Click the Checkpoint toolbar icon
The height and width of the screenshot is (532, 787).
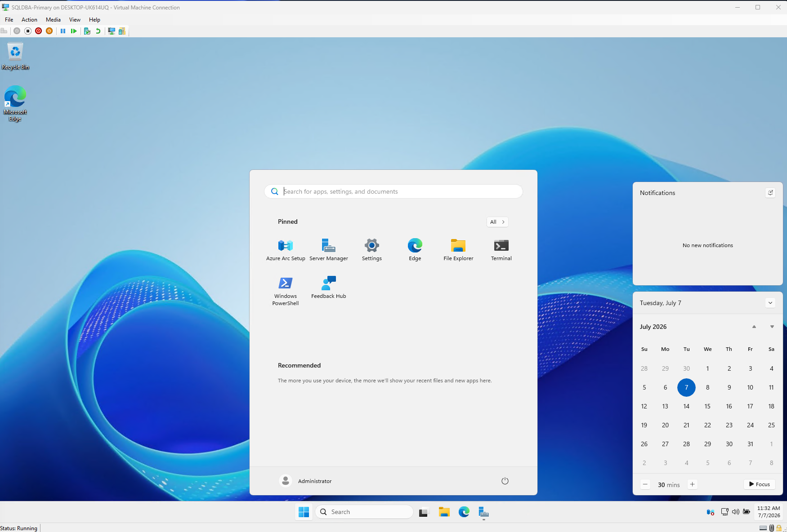(87, 31)
